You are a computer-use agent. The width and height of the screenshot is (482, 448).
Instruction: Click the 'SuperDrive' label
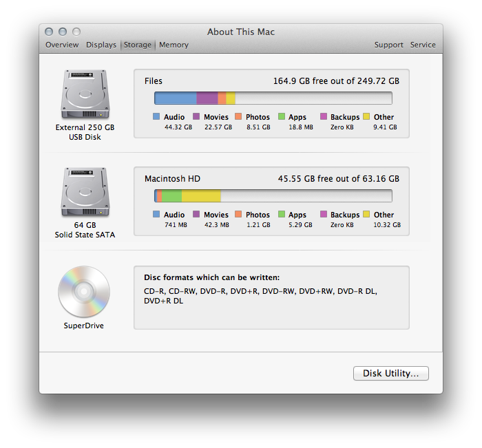(x=83, y=326)
